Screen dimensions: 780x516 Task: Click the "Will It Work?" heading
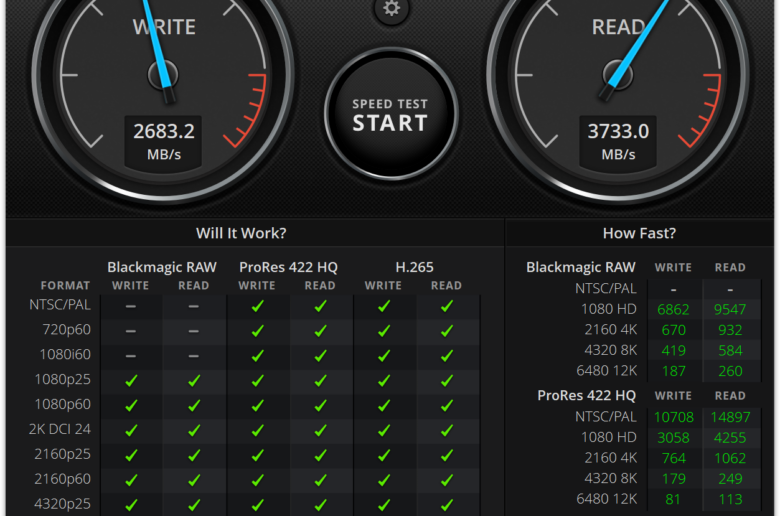point(241,233)
